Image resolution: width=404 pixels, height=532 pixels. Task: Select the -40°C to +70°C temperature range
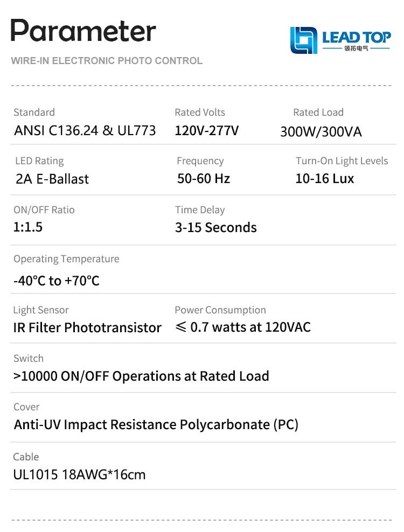coord(57,281)
